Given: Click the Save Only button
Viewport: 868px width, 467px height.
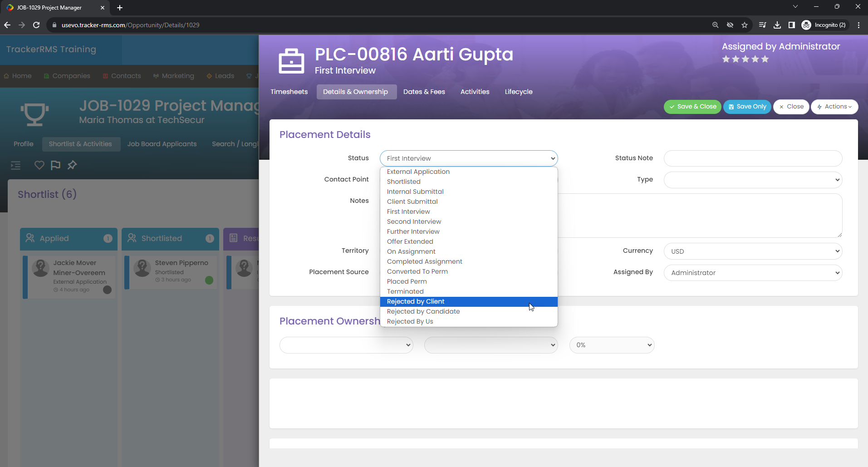Looking at the screenshot, I should click(x=747, y=107).
